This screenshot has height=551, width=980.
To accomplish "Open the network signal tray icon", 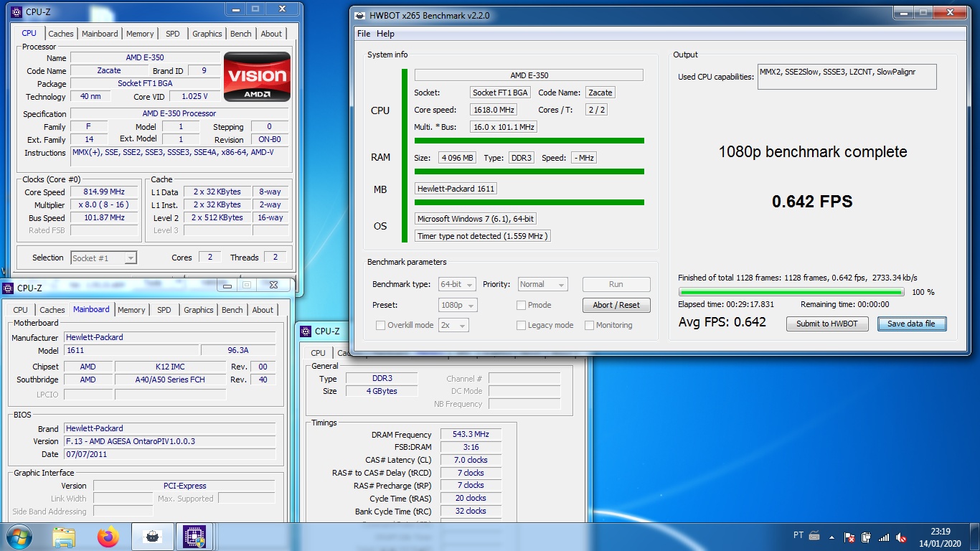I will tap(884, 537).
